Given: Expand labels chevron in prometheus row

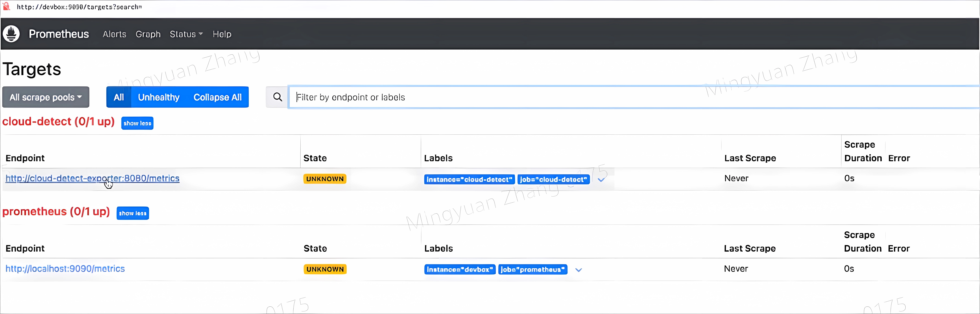Looking at the screenshot, I should coord(578,270).
